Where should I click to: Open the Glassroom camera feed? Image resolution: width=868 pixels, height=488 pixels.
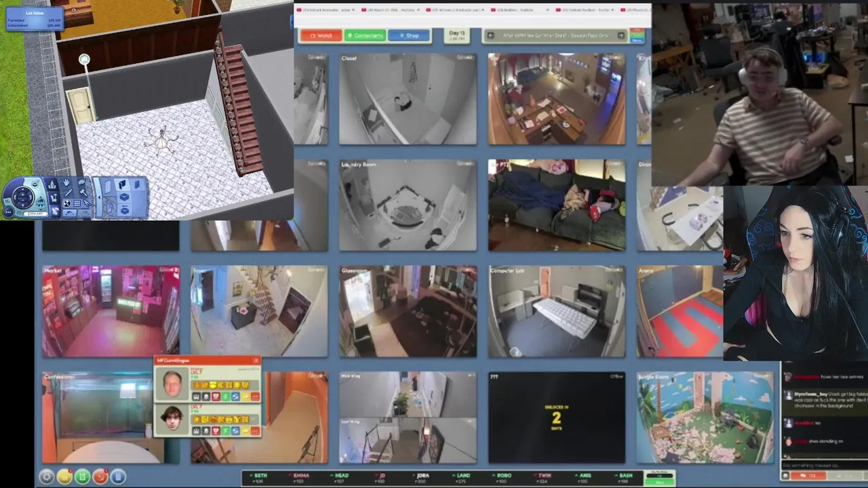pos(408,311)
